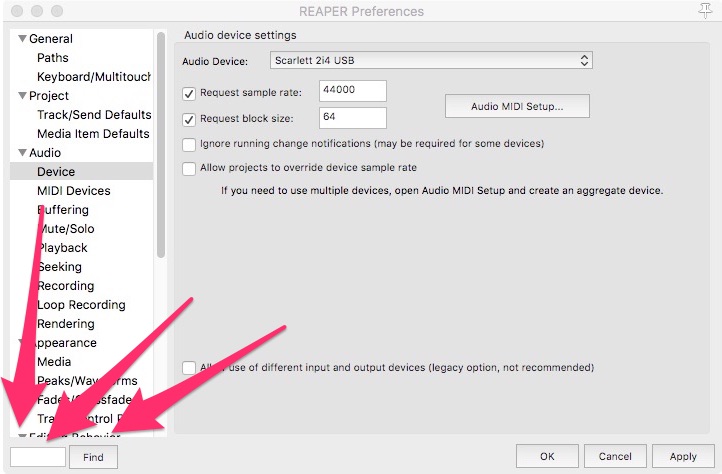Click the Audio device settings heading
Image resolution: width=722 pixels, height=474 pixels.
click(x=240, y=35)
